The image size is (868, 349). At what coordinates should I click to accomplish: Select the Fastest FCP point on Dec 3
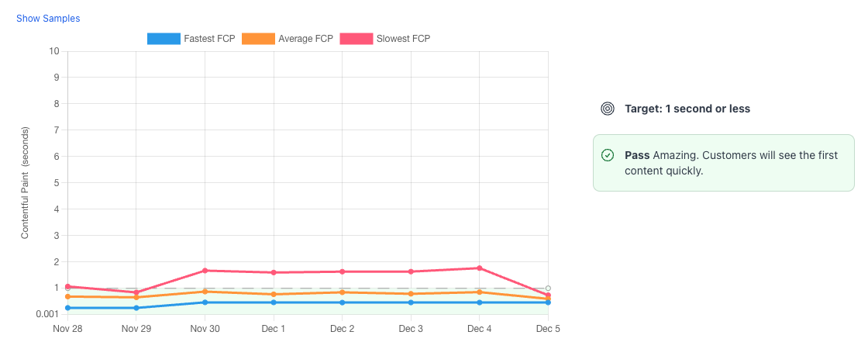pyautogui.click(x=411, y=302)
